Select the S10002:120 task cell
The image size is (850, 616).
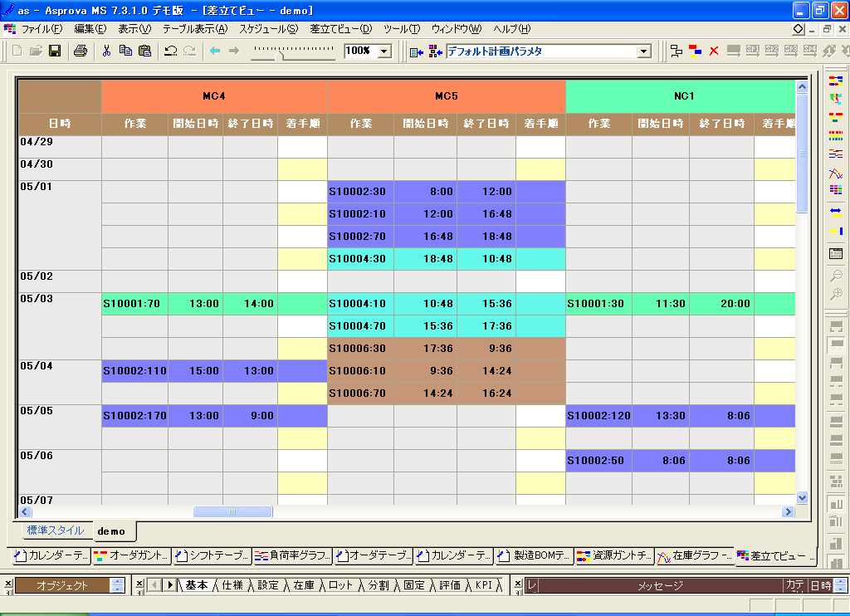(599, 416)
